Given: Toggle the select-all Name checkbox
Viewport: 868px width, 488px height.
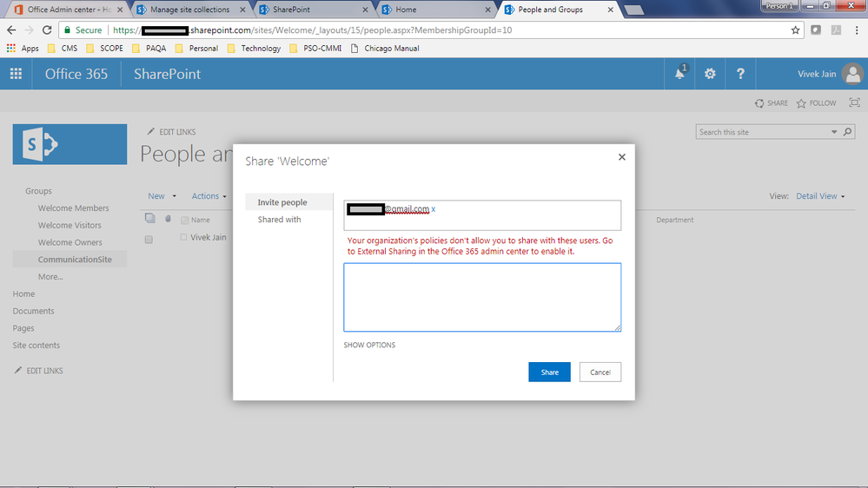Looking at the screenshot, I should pyautogui.click(x=185, y=221).
